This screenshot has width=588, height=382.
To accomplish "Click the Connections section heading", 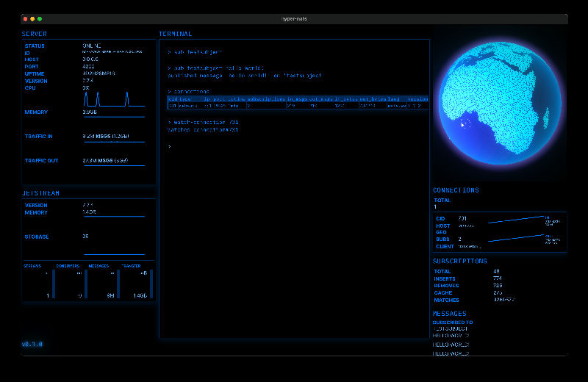I will (x=456, y=190).
